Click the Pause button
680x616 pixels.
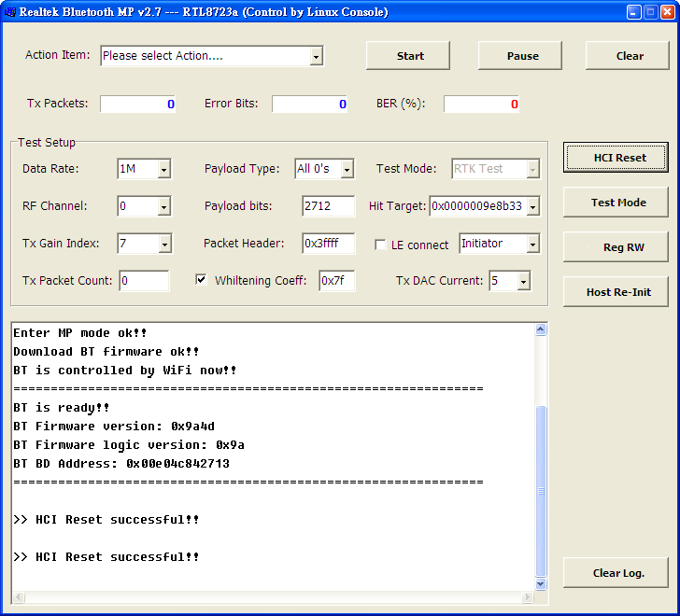pyautogui.click(x=520, y=56)
